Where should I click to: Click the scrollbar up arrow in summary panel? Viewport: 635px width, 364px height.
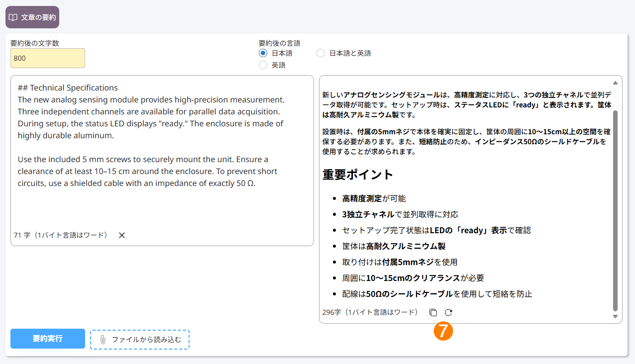pyautogui.click(x=615, y=83)
